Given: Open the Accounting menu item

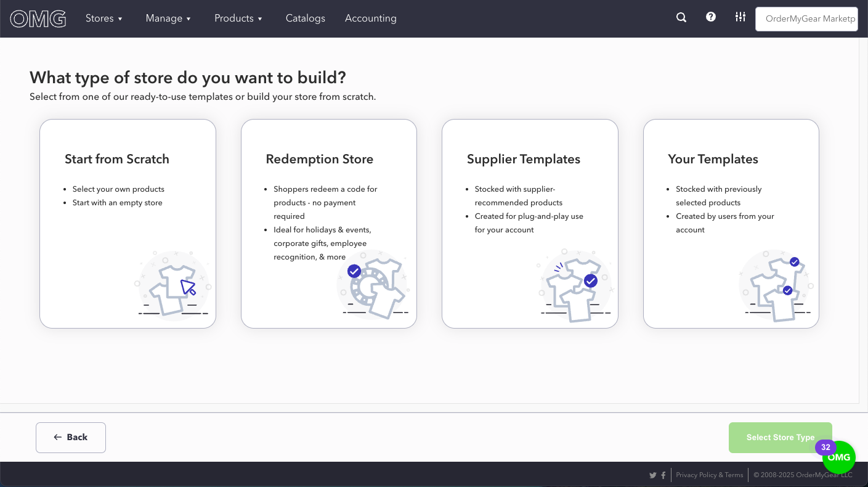Looking at the screenshot, I should 371,18.
